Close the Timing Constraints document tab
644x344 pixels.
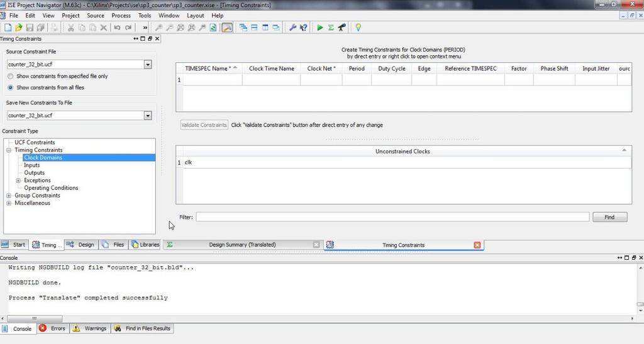(477, 245)
